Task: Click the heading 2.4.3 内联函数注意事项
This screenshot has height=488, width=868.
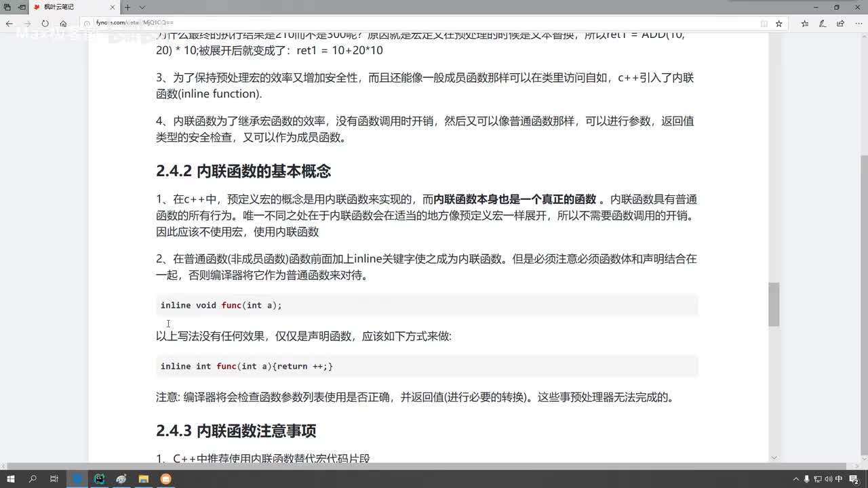Action: 236,431
